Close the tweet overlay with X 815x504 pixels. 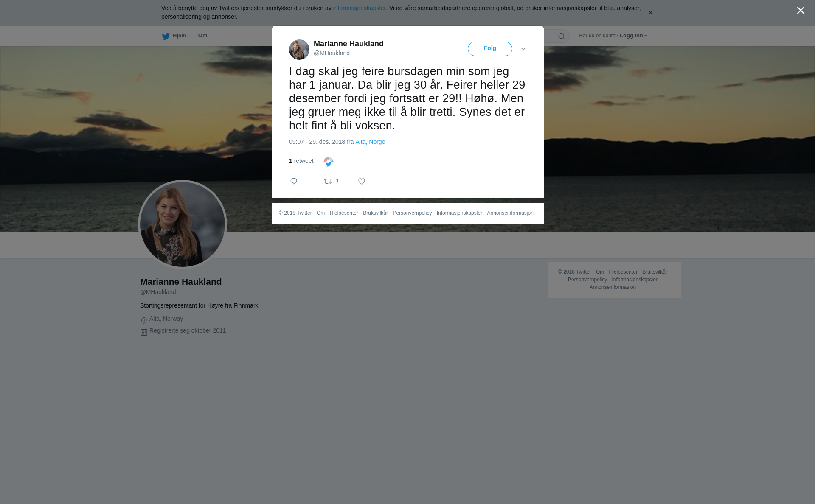801,11
